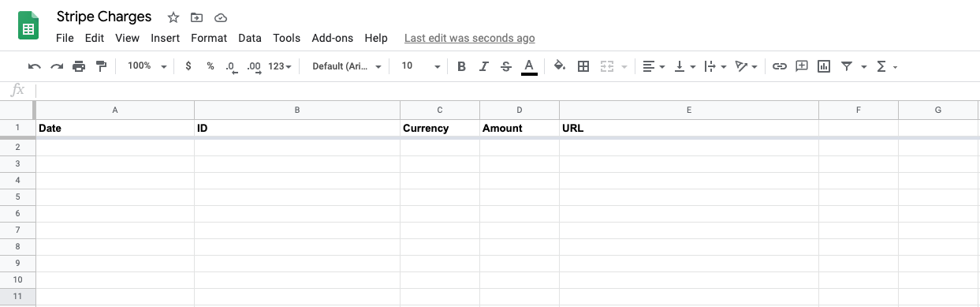Viewport: 980px width, 307px height.
Task: Click the select-all corner box
Action: pyautogui.click(x=17, y=110)
